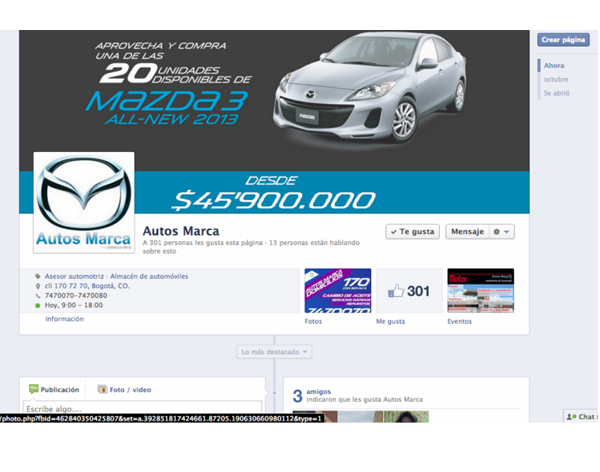Viewport: 600px width, 472px height.
Task: Open the Fotos album thumbnail
Action: coord(337,290)
